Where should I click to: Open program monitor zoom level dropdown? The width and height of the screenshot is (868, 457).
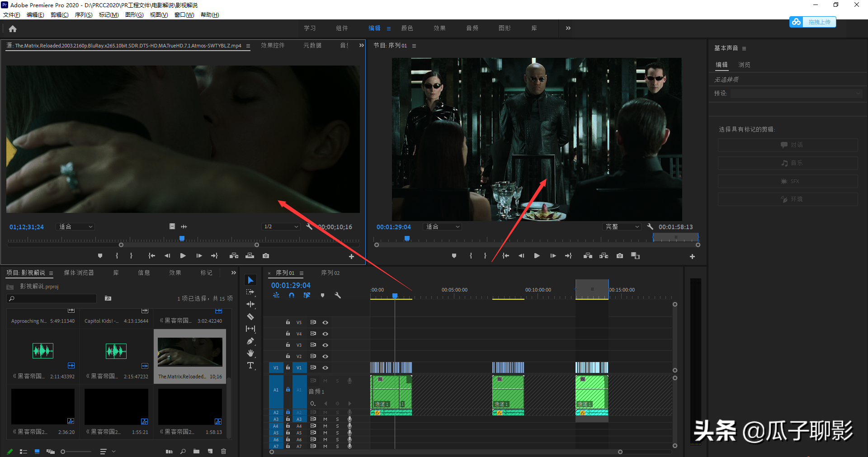443,226
